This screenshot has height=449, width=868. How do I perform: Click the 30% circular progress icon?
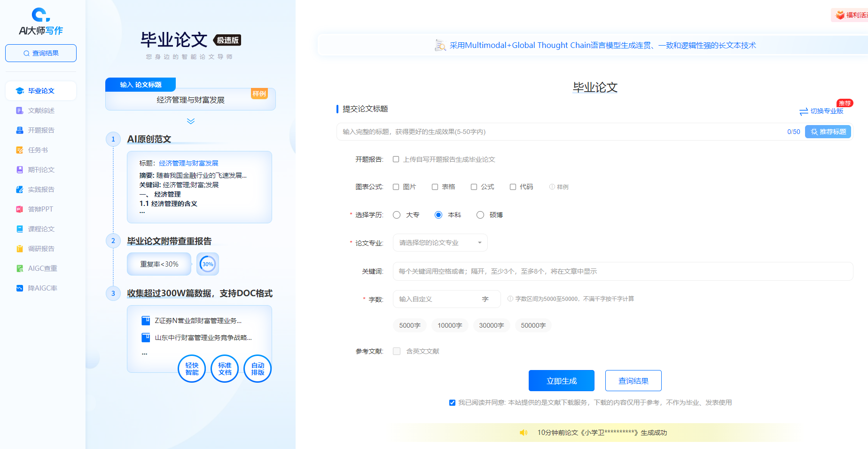pos(208,264)
